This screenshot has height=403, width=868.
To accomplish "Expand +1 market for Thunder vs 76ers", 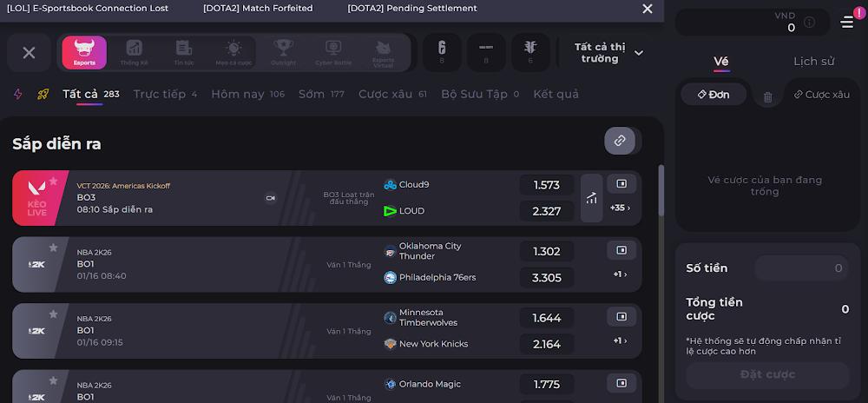I will pos(621,274).
